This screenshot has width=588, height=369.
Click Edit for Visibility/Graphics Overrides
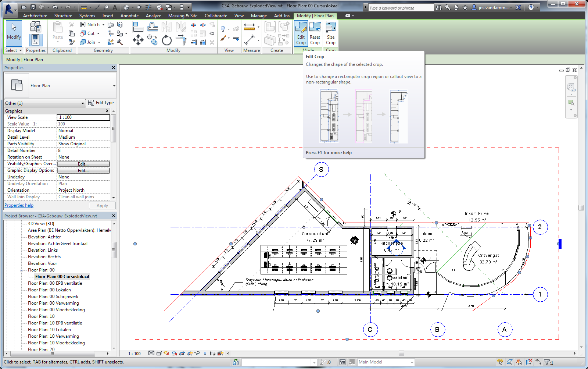point(83,164)
